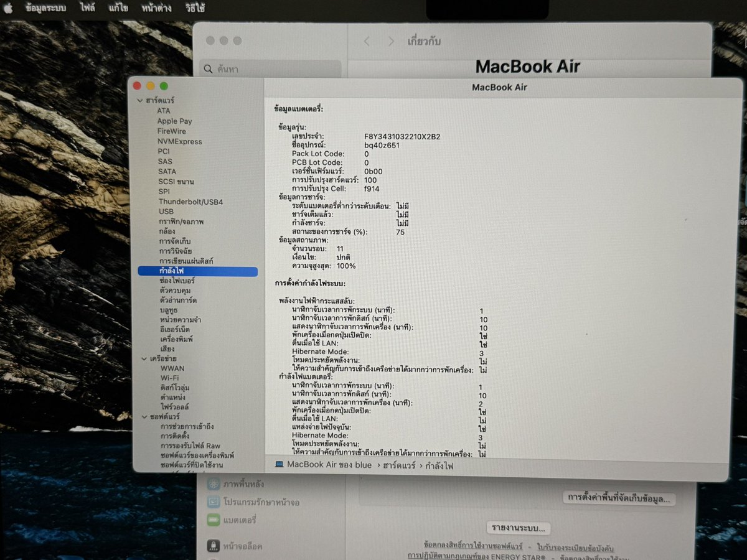Click the serial number F8Y3431032210X2B2
Image resolution: width=747 pixels, height=560 pixels.
point(403,136)
